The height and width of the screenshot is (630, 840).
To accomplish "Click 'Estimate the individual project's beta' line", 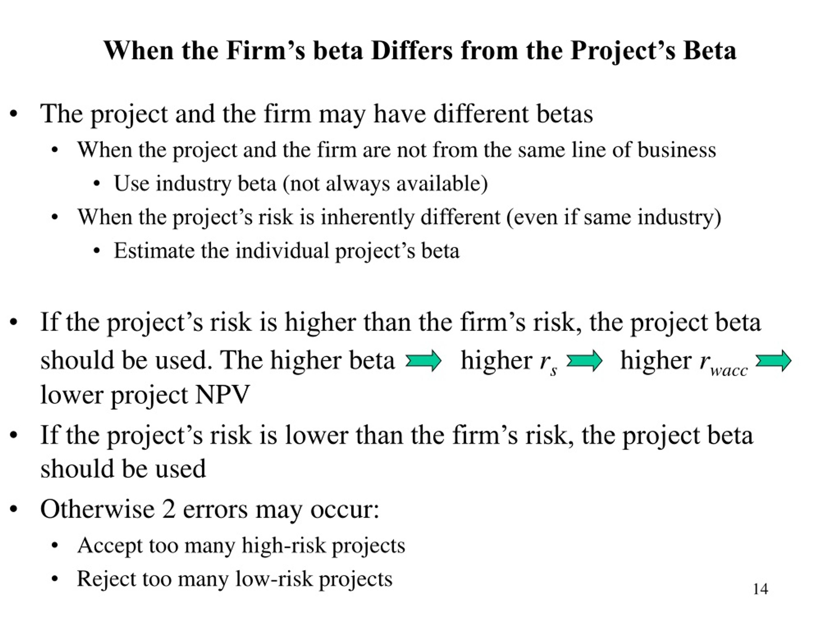I will pyautogui.click(x=287, y=251).
